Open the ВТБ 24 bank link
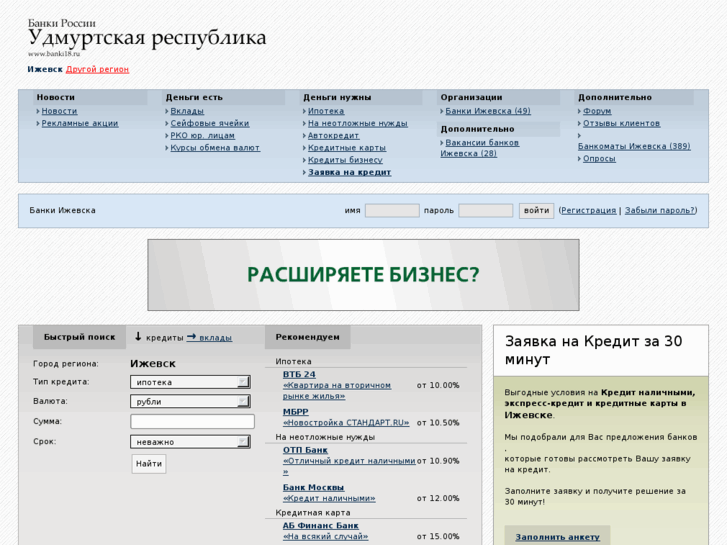Viewport: 727px width, 545px height. pos(299,374)
